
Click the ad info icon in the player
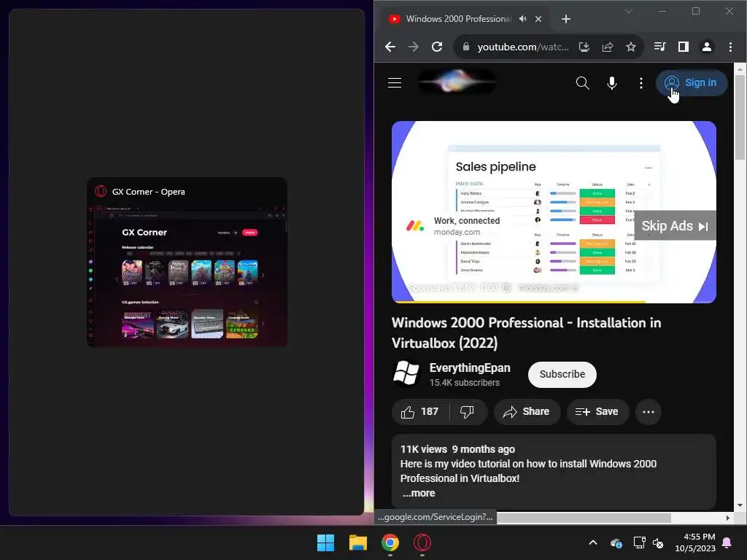(507, 287)
